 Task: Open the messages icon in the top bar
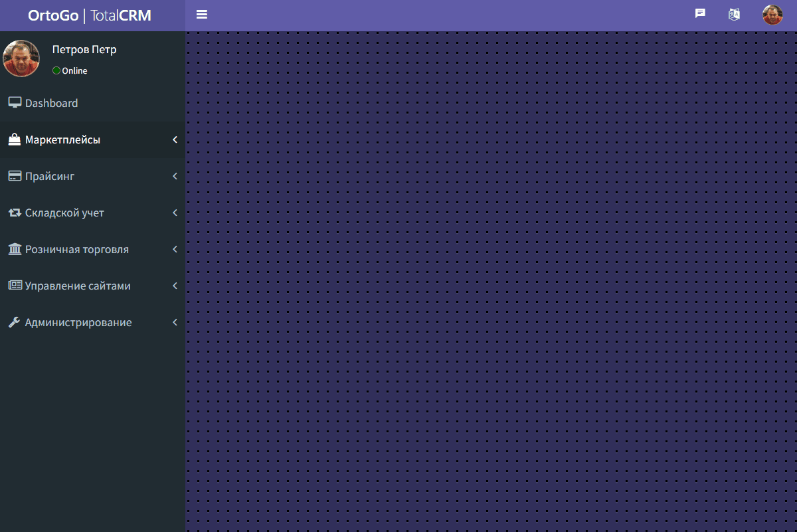(x=700, y=13)
